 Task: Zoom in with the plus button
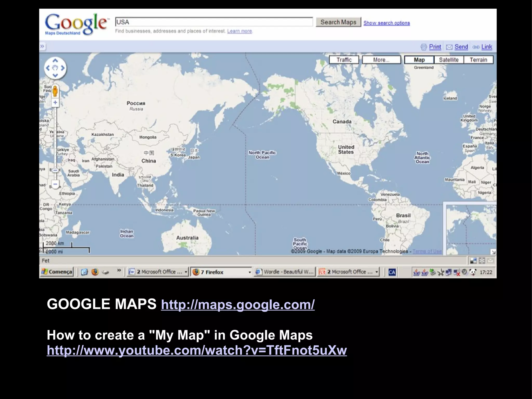click(55, 102)
